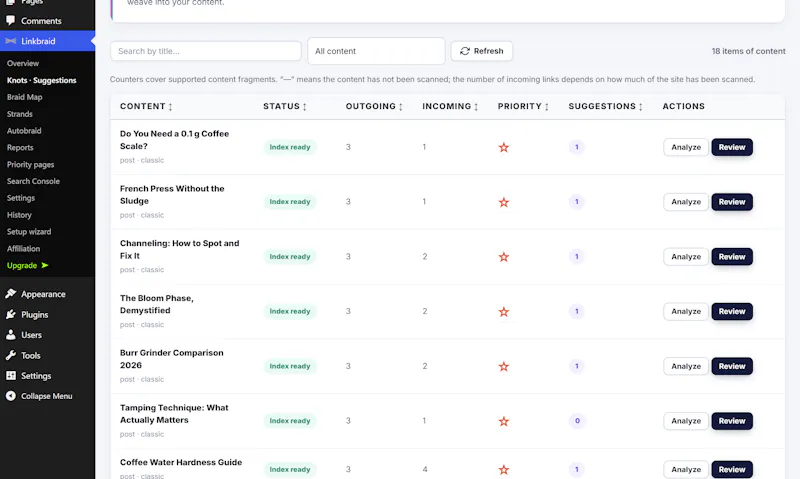Review the 0.1 g Coffee Scale post
Viewport: 800px width, 479px height.
(732, 147)
